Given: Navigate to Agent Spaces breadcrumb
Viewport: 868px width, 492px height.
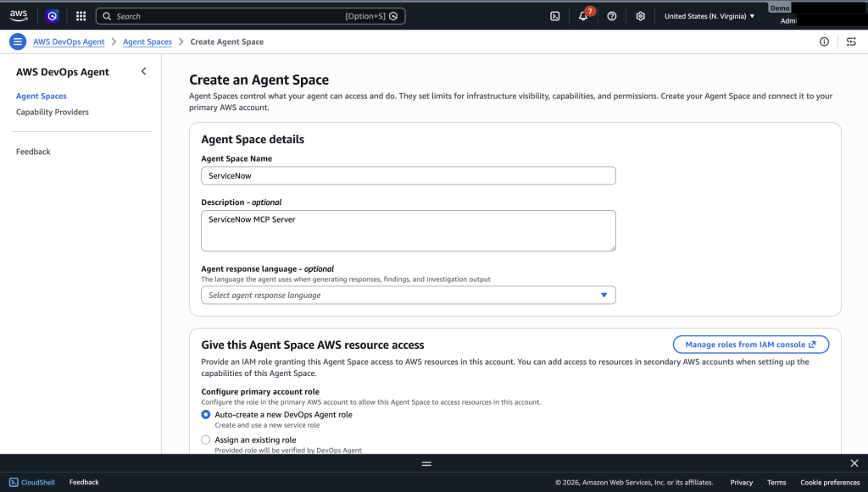Looking at the screenshot, I should pos(147,41).
